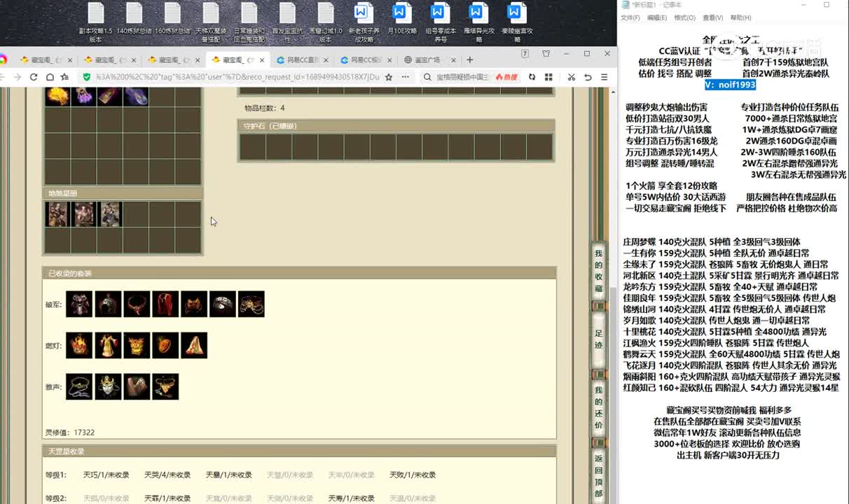This screenshot has height=504, width=849.
Task: Switch to the 鉴宝广场 tab
Action: (x=430, y=60)
